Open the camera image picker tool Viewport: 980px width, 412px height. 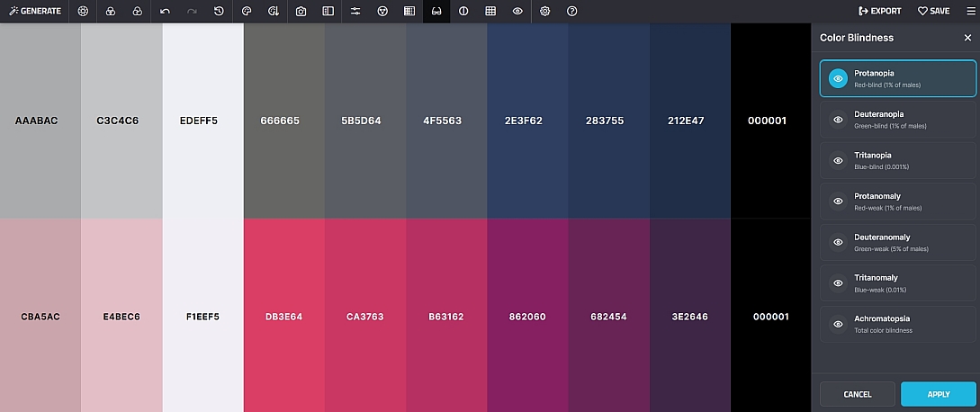[301, 12]
